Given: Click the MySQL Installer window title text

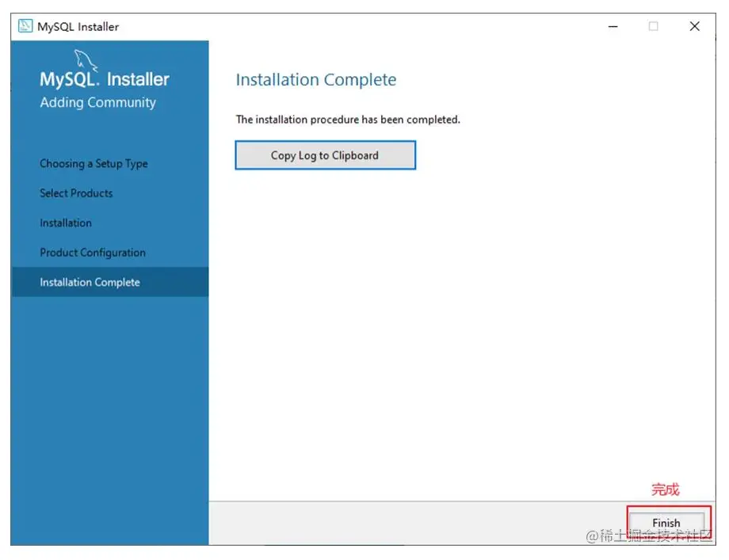Looking at the screenshot, I should click(78, 27).
